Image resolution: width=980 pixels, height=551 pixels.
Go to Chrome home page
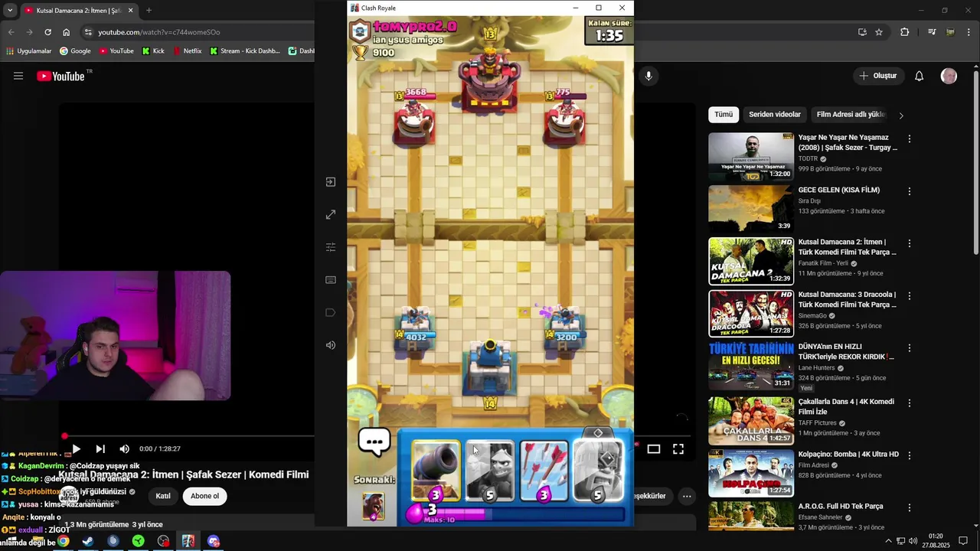(x=67, y=32)
